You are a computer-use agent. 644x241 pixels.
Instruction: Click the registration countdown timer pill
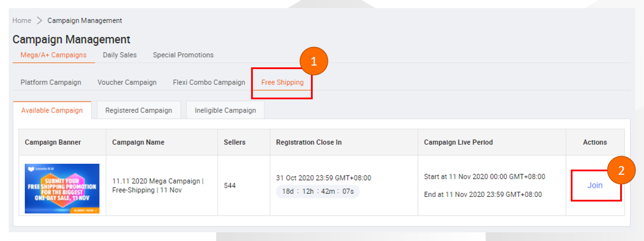point(317,191)
